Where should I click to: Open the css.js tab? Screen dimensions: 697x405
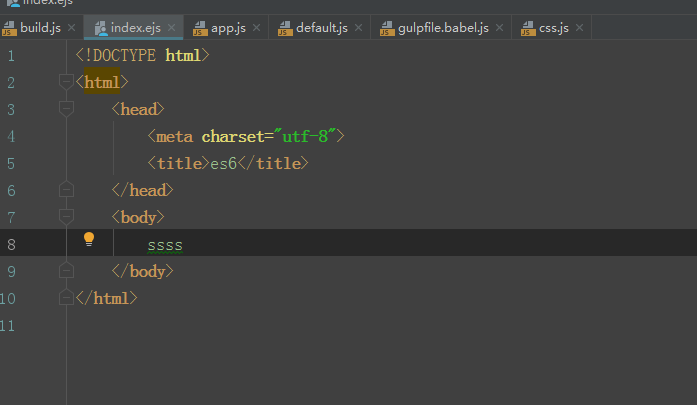[553, 27]
